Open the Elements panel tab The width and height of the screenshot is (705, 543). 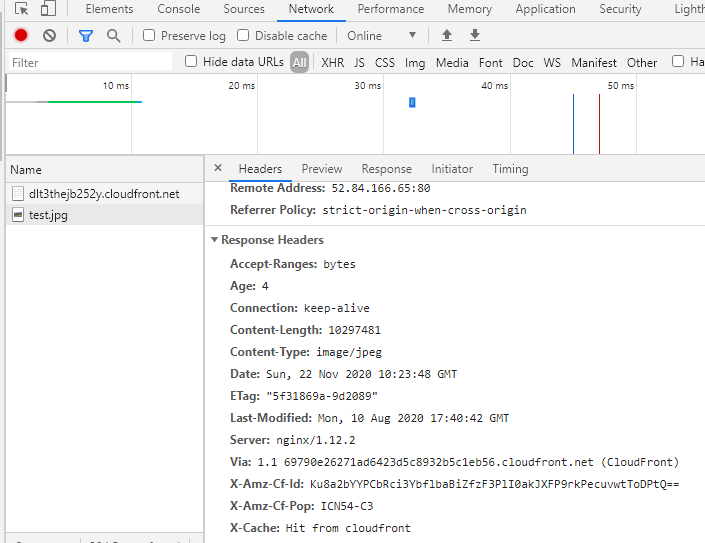[x=109, y=9]
